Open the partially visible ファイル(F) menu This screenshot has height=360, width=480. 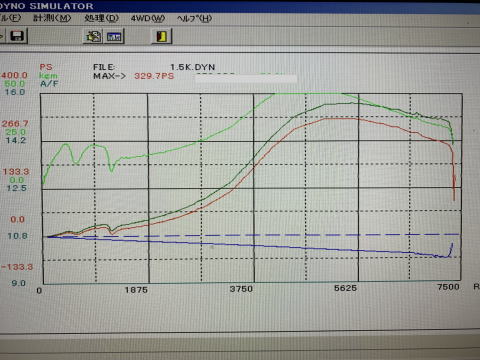[10, 18]
